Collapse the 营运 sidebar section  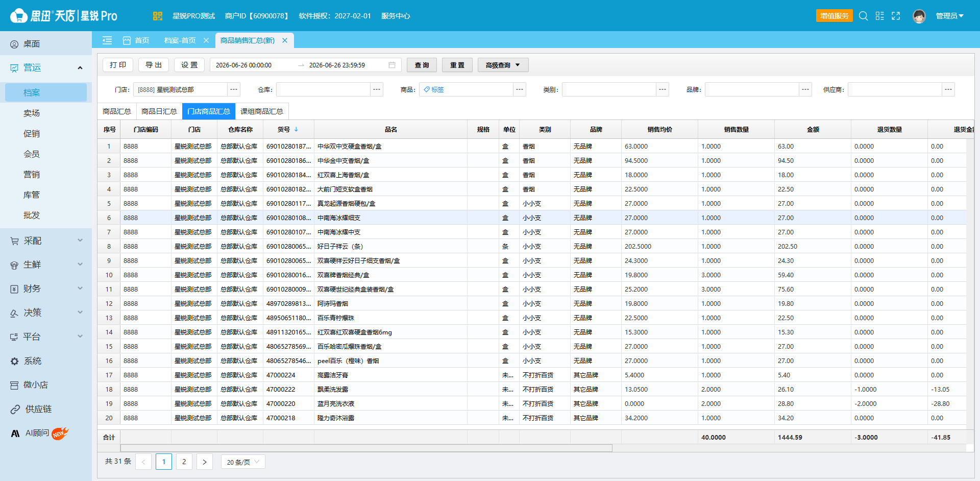(46, 67)
